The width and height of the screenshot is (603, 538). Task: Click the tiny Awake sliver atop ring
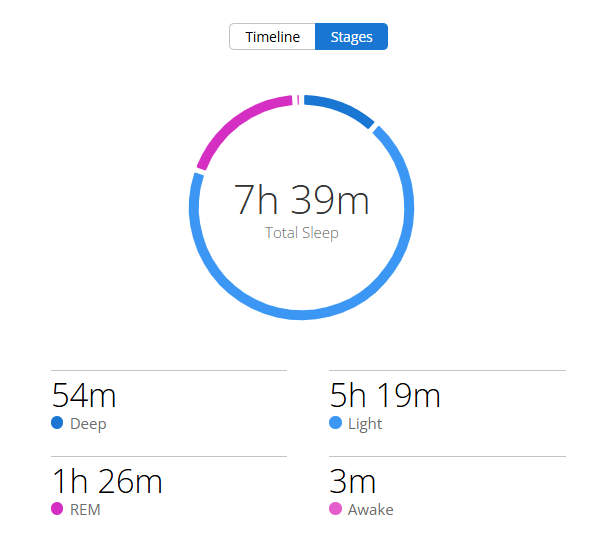coord(298,100)
